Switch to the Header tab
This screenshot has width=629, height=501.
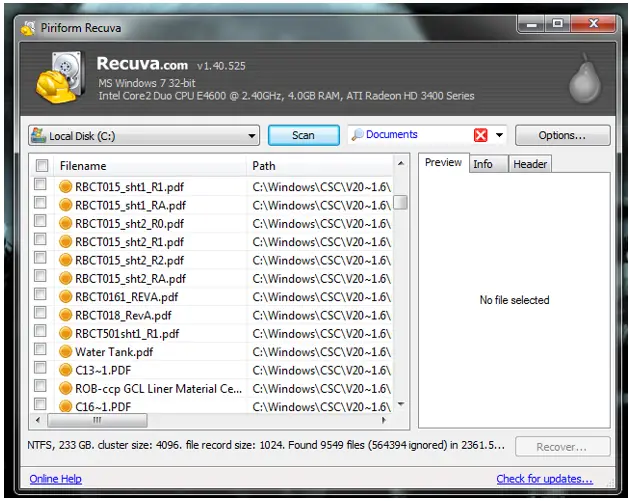click(530, 164)
